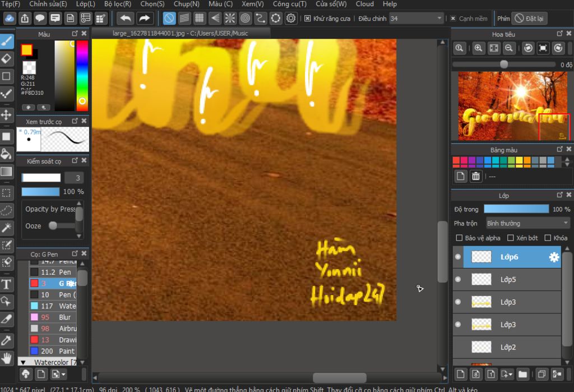Open the Lớp(L) menu
Viewport: 574px width, 392px height.
(86, 4)
